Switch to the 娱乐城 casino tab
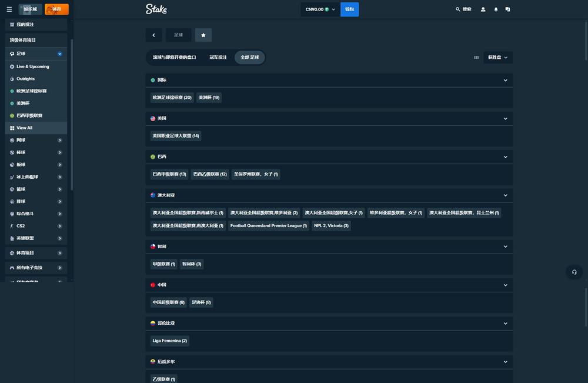The image size is (588, 383). click(x=31, y=9)
